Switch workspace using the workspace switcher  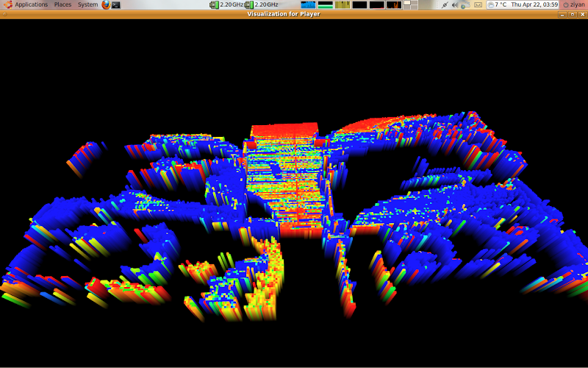410,4
